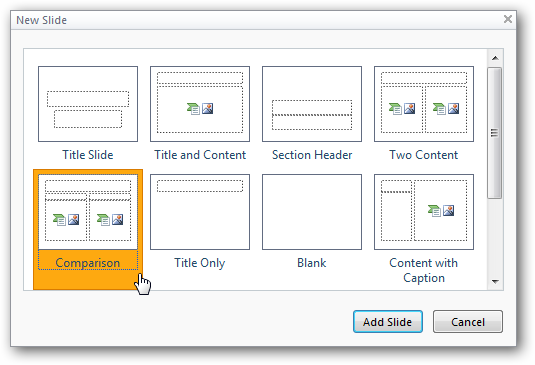
Task: Pick the Section Header layout thumbnail
Action: (x=312, y=104)
